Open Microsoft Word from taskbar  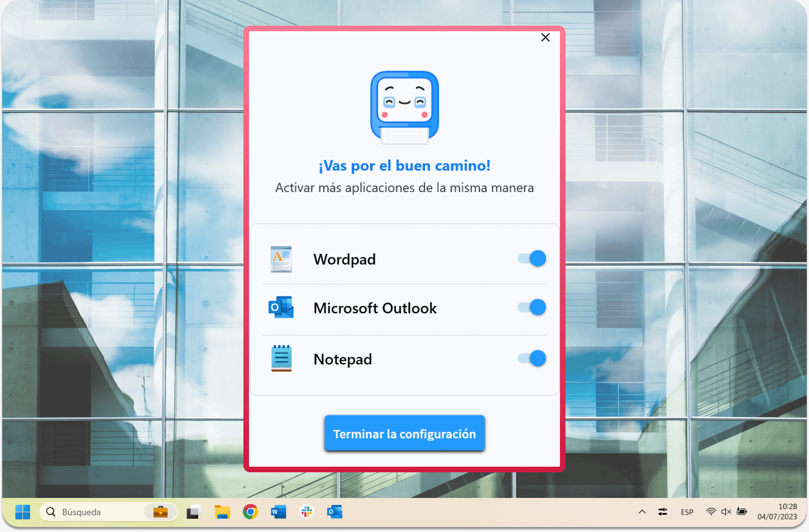point(278,512)
